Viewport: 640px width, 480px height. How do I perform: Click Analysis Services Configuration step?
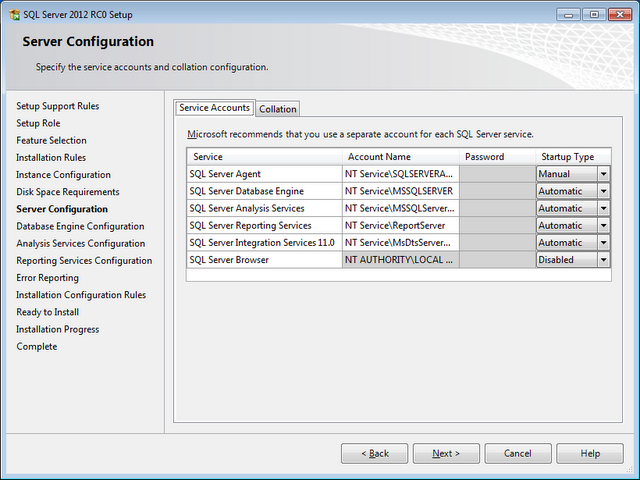pyautogui.click(x=81, y=243)
